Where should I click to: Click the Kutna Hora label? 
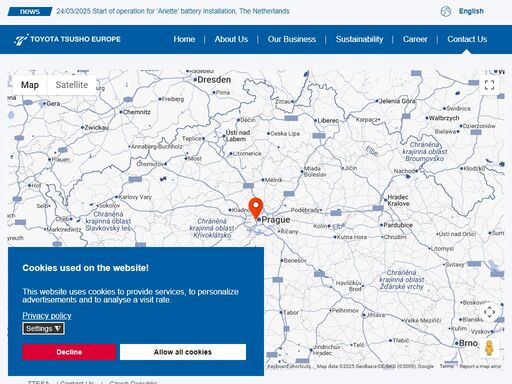352,237
